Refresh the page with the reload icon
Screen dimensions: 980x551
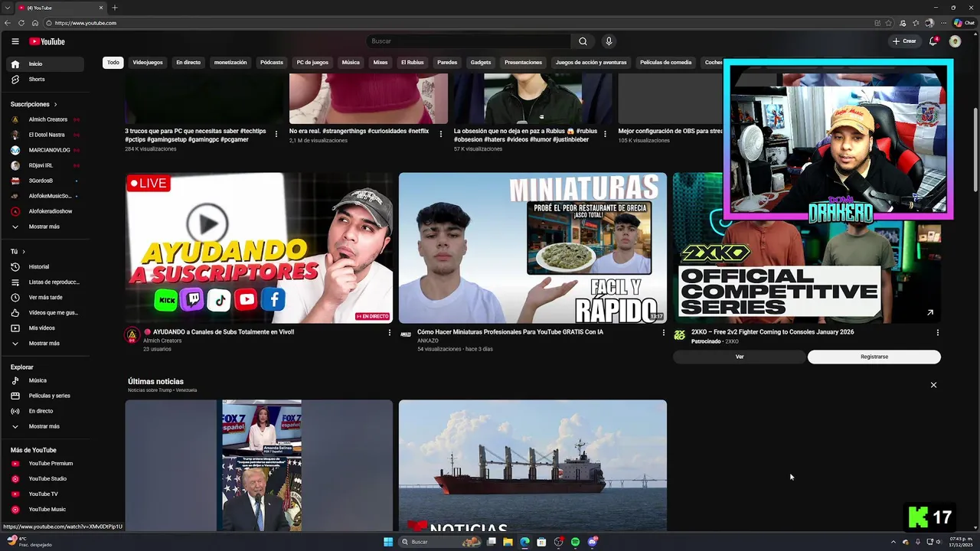tap(21, 23)
